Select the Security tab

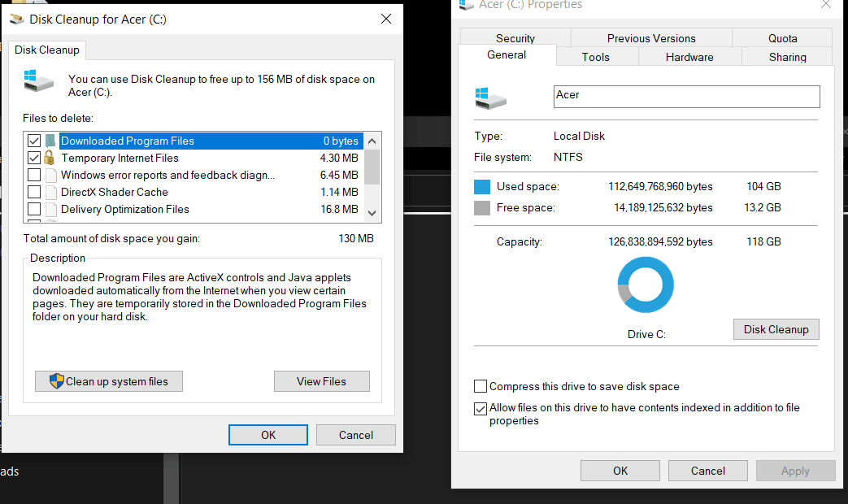515,38
